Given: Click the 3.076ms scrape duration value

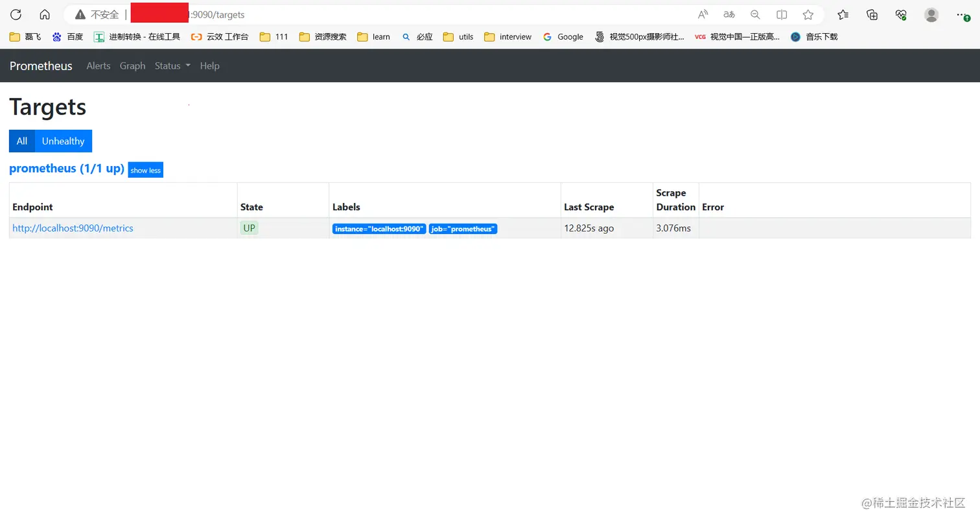Looking at the screenshot, I should (673, 228).
